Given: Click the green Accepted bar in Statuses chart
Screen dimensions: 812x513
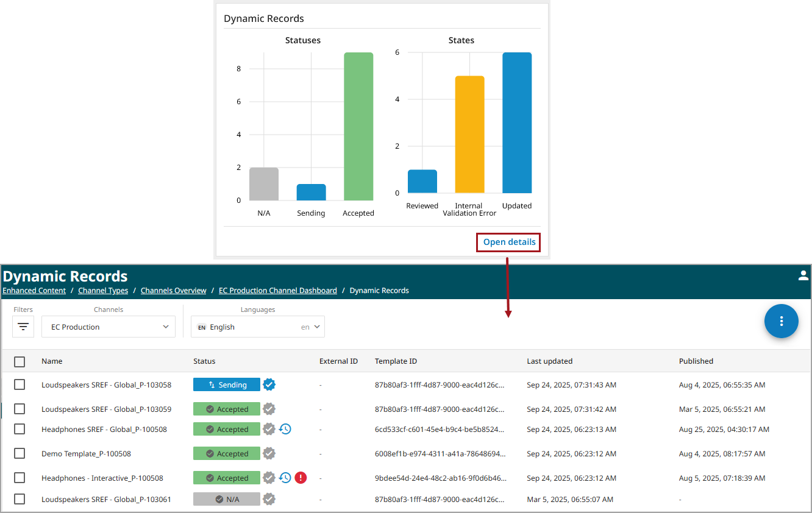Looking at the screenshot, I should [x=358, y=127].
